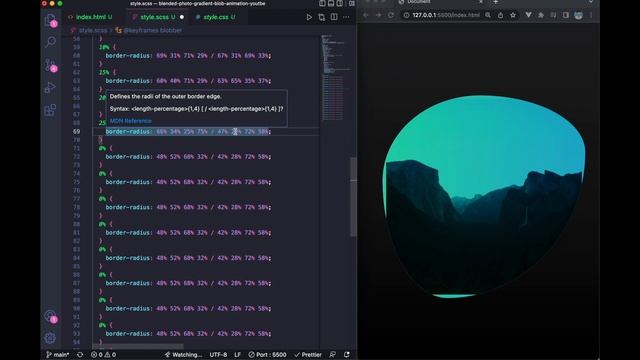Image resolution: width=640 pixels, height=360 pixels.
Task: Toggle secondary sidebar layout icon in title bar
Action: [340, 4]
